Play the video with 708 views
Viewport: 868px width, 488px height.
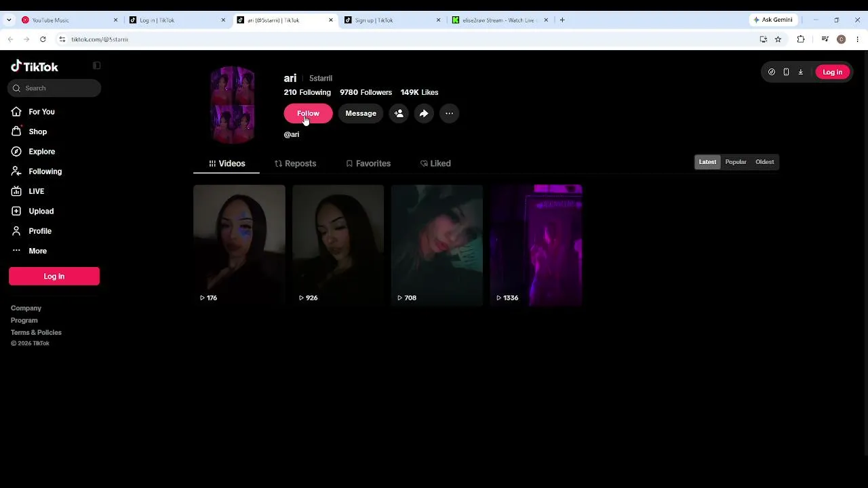click(437, 245)
